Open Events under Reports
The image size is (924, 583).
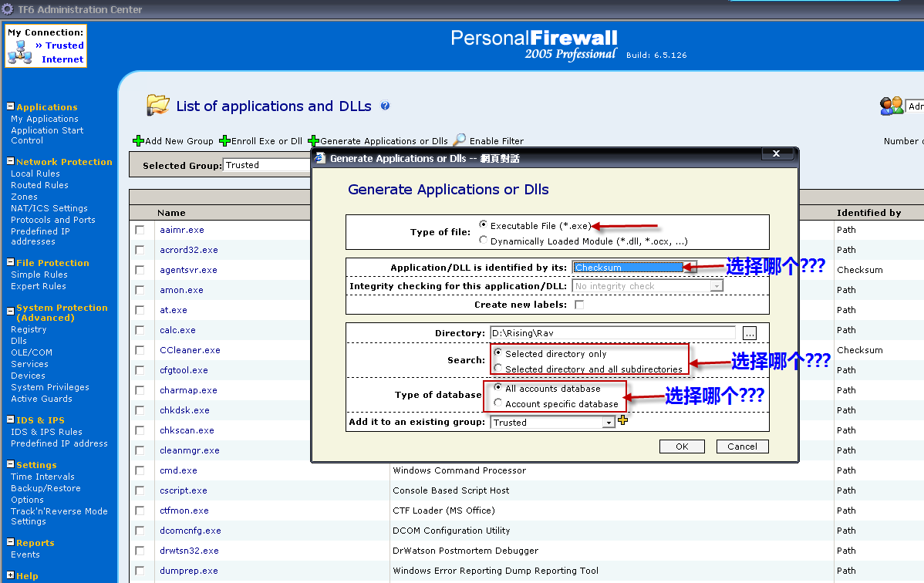(x=25, y=554)
